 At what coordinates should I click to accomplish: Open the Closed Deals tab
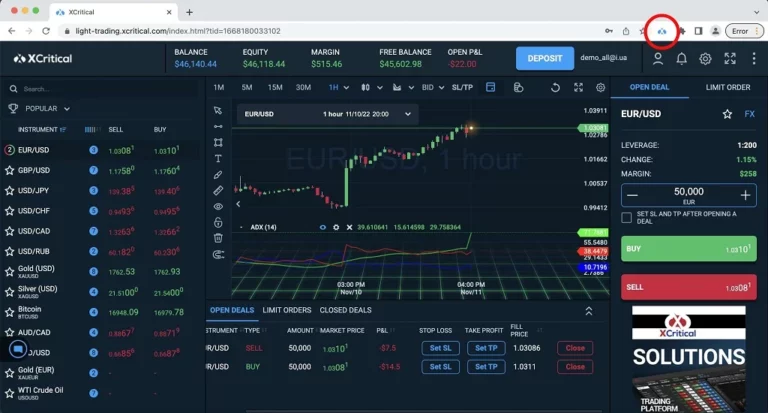[344, 310]
